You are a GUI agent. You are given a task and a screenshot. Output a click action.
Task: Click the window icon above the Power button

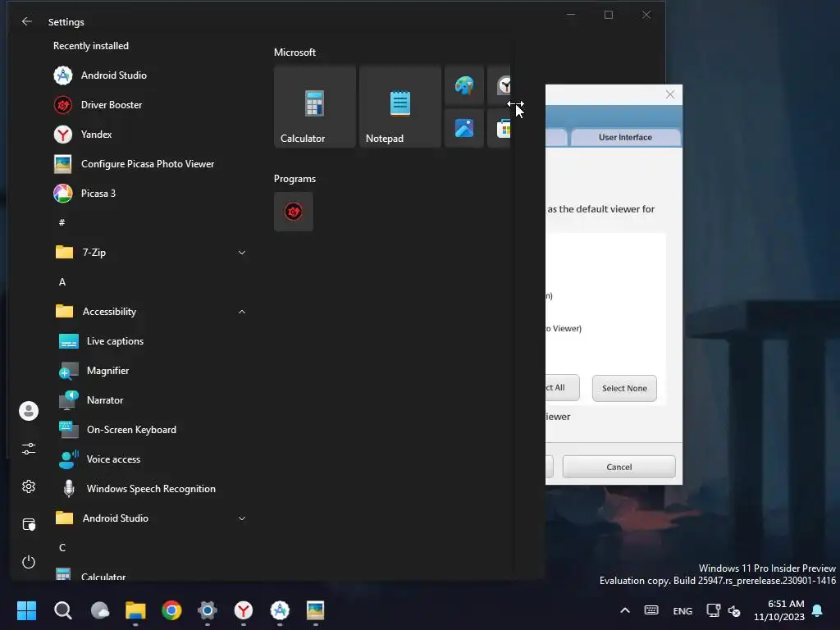click(x=29, y=524)
